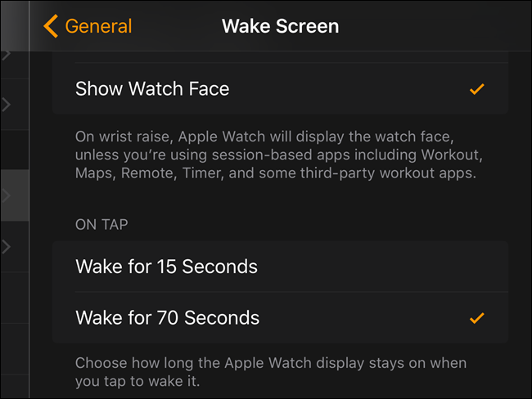Open the sidebar chevron just below the highlighted row

tap(6, 247)
